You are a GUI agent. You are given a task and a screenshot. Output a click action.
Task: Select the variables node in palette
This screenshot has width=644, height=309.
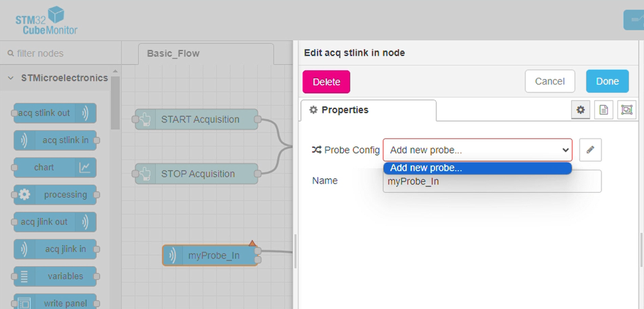(55, 276)
